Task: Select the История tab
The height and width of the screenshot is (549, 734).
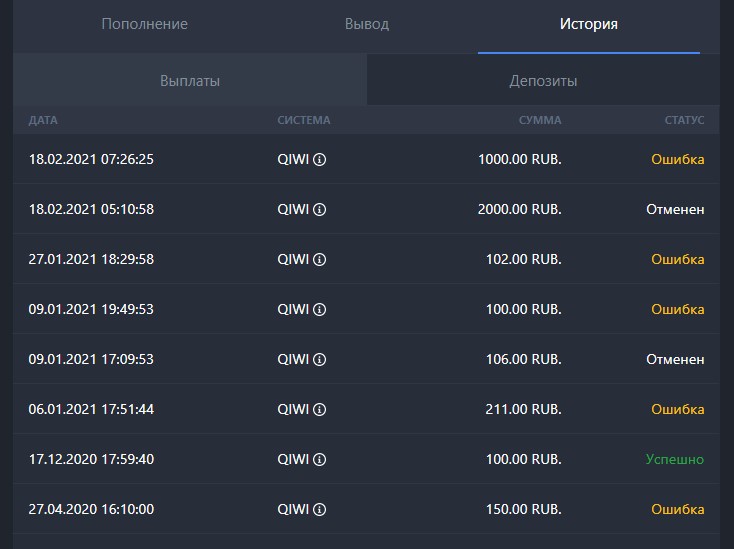Action: (x=589, y=24)
